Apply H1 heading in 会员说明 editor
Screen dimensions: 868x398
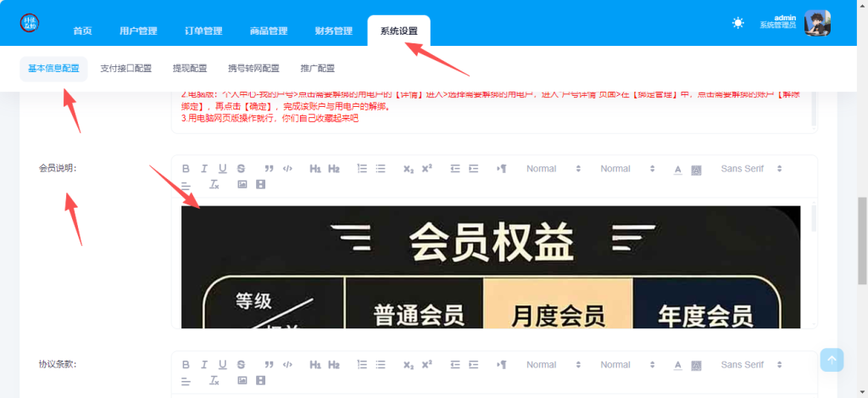[315, 169]
